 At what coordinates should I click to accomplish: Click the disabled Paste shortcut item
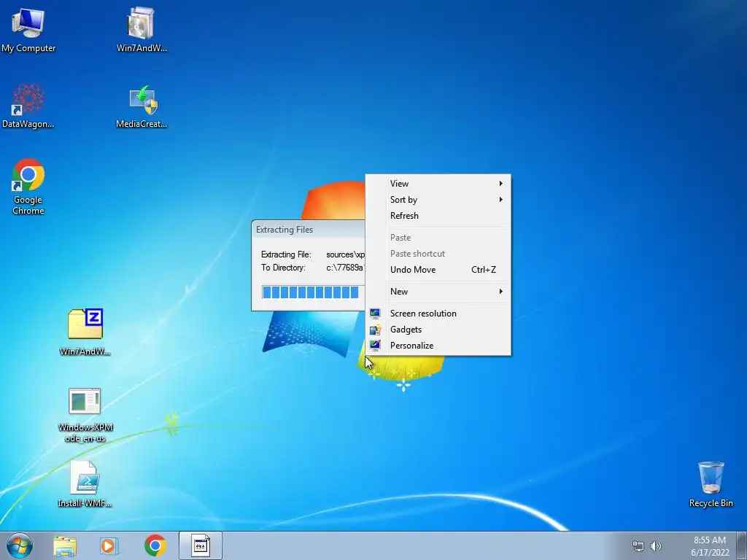[x=438, y=254]
